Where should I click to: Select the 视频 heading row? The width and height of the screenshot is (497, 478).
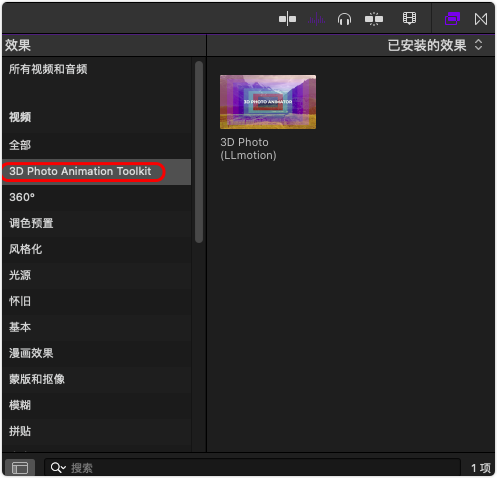(97, 117)
